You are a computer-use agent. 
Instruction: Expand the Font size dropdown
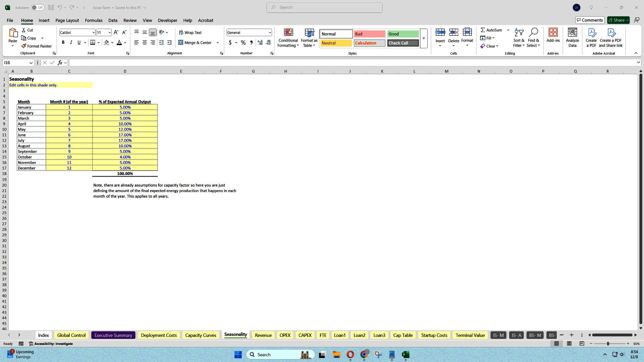pos(109,33)
